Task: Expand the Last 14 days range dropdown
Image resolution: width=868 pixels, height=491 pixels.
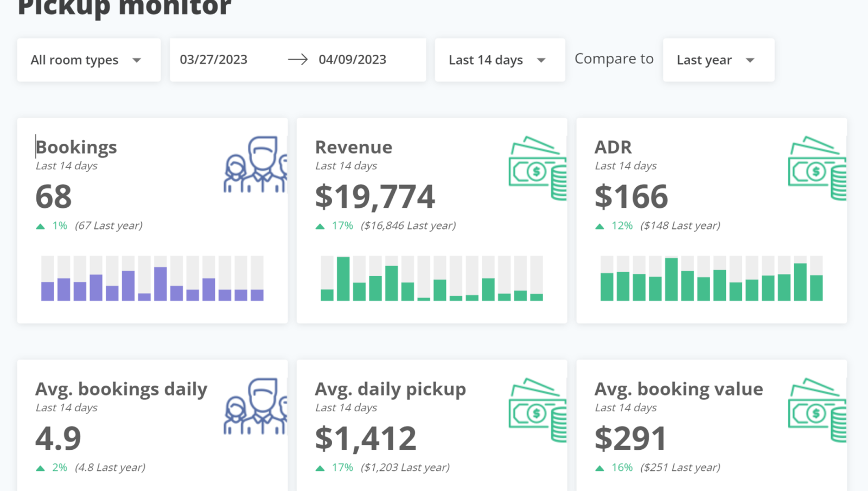Action: [499, 60]
